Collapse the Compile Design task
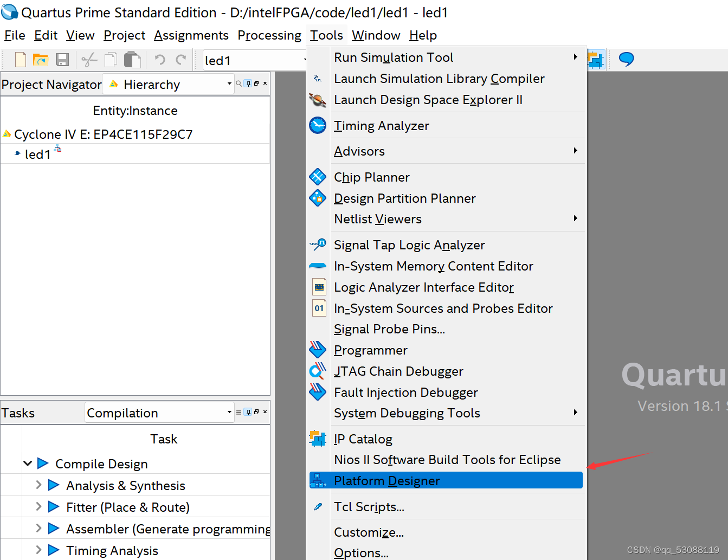Viewport: 728px width, 560px height. tap(28, 464)
